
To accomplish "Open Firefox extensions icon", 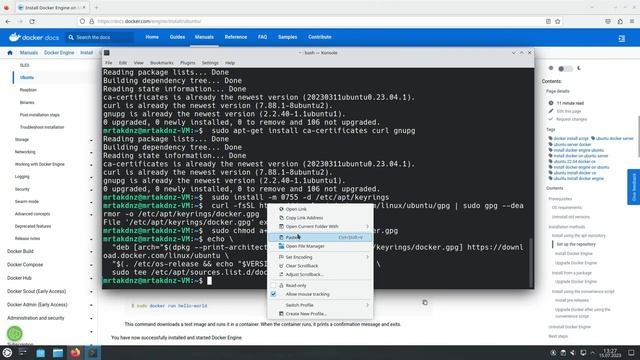I will point(620,21).
